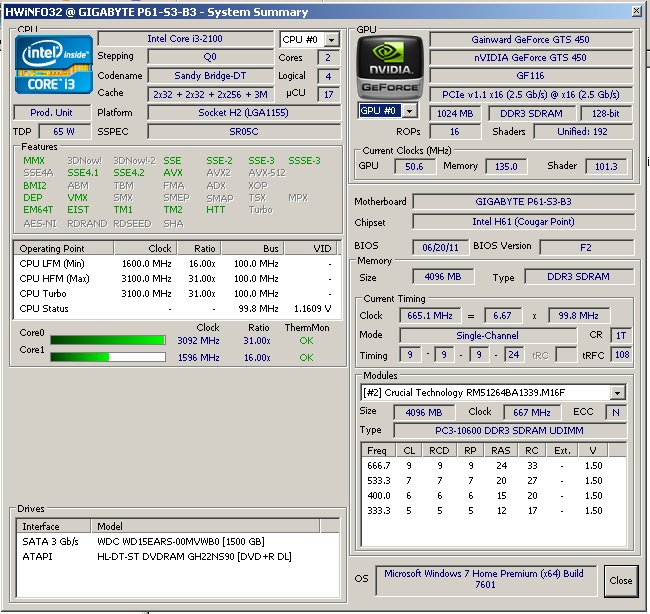This screenshot has height=614, width=650.
Task: Click the Core0 usage bar
Action: pos(108,341)
